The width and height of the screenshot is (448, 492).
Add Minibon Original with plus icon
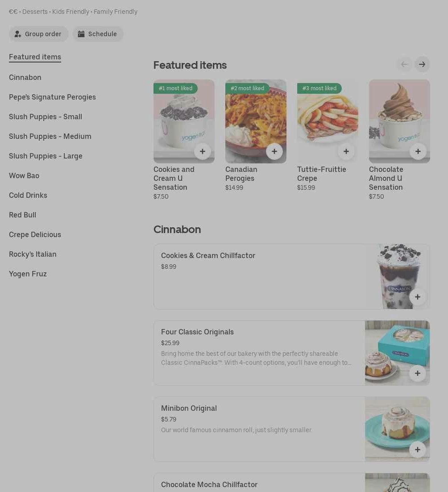point(418,449)
